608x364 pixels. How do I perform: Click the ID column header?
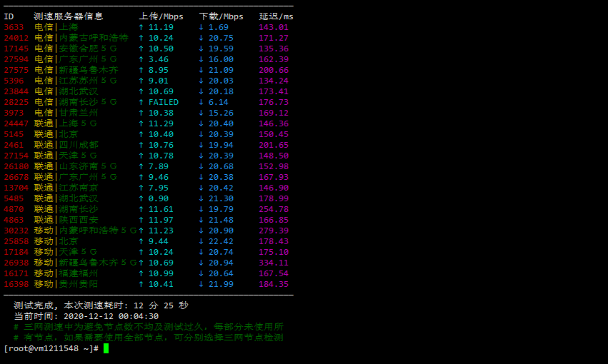tap(9, 16)
